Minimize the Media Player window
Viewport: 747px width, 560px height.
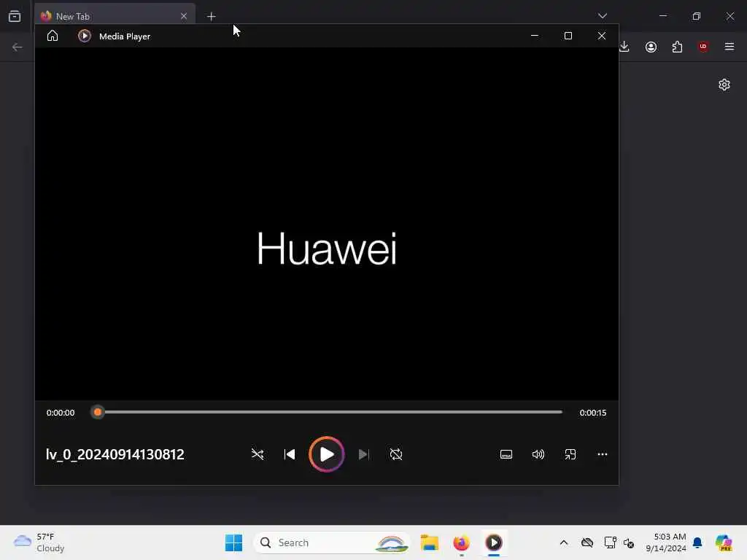pyautogui.click(x=535, y=36)
